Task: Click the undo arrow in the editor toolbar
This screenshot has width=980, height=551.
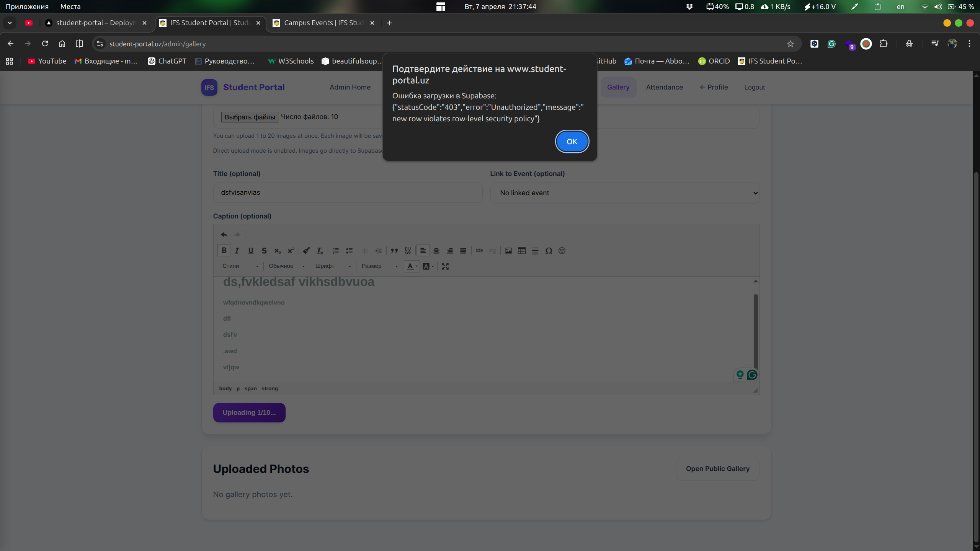Action: click(224, 235)
